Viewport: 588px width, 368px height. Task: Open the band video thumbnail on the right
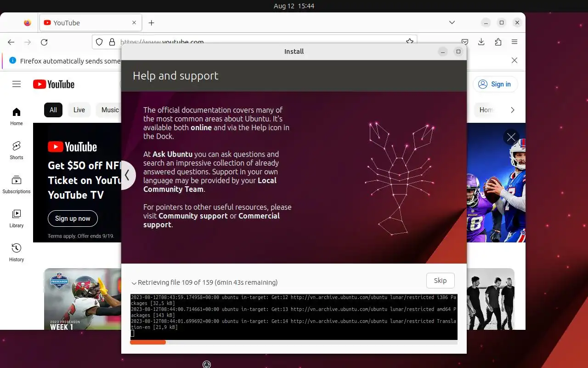point(491,299)
